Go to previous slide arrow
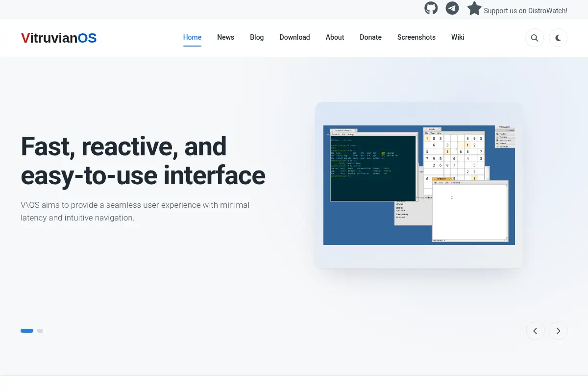 point(536,331)
